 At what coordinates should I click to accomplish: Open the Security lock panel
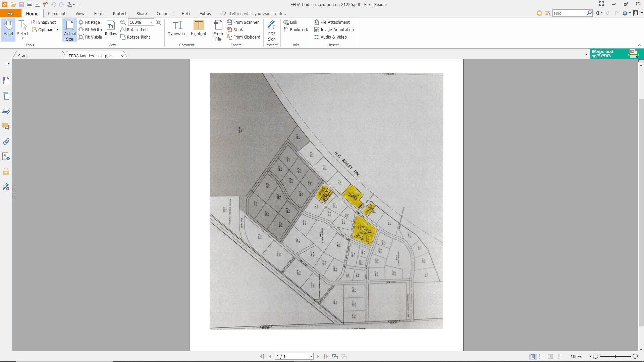tap(6, 172)
